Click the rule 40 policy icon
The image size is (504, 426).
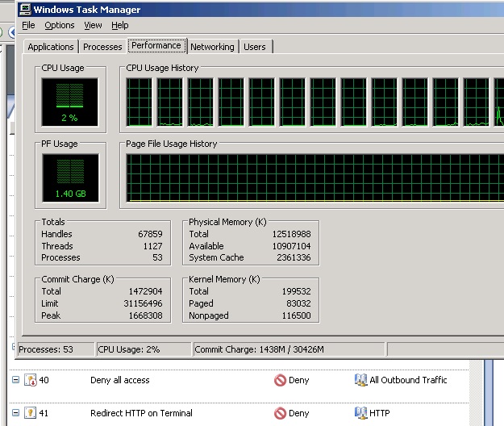[x=30, y=380]
